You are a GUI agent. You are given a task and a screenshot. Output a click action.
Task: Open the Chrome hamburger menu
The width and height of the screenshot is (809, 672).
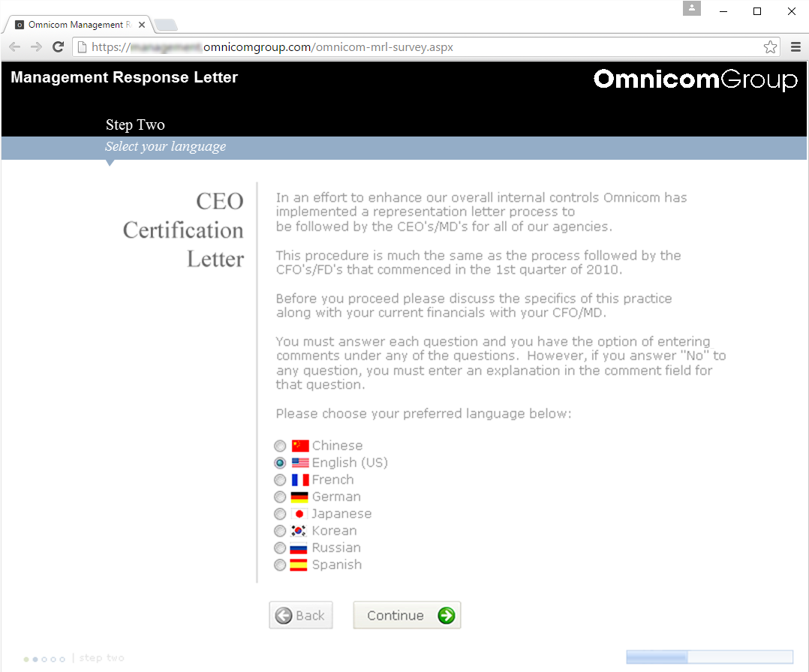point(795,47)
